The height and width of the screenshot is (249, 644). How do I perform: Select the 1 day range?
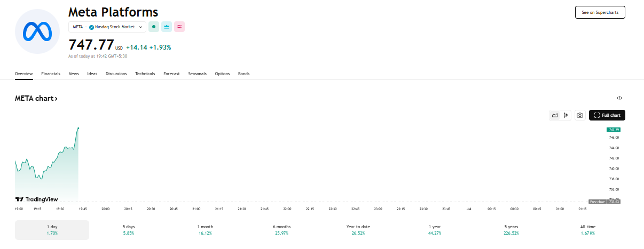(52, 230)
